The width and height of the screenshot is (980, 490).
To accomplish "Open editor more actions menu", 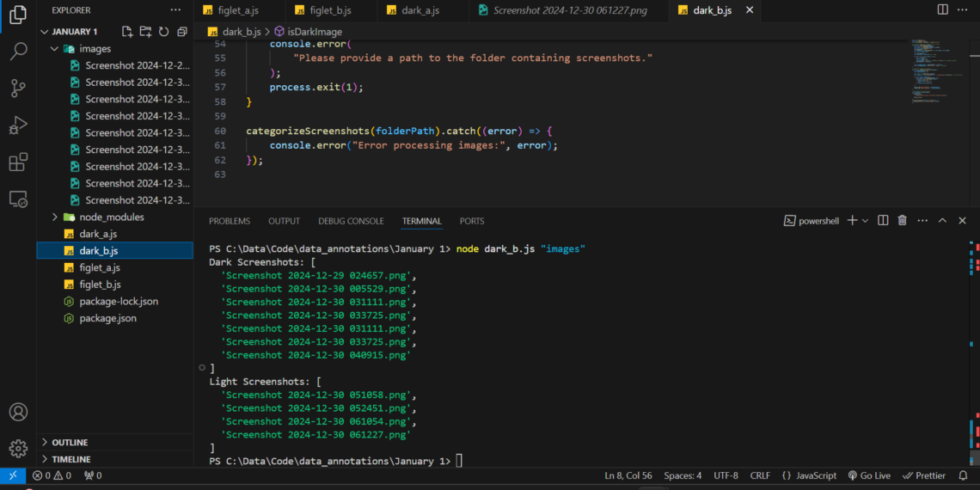I will [x=962, y=10].
